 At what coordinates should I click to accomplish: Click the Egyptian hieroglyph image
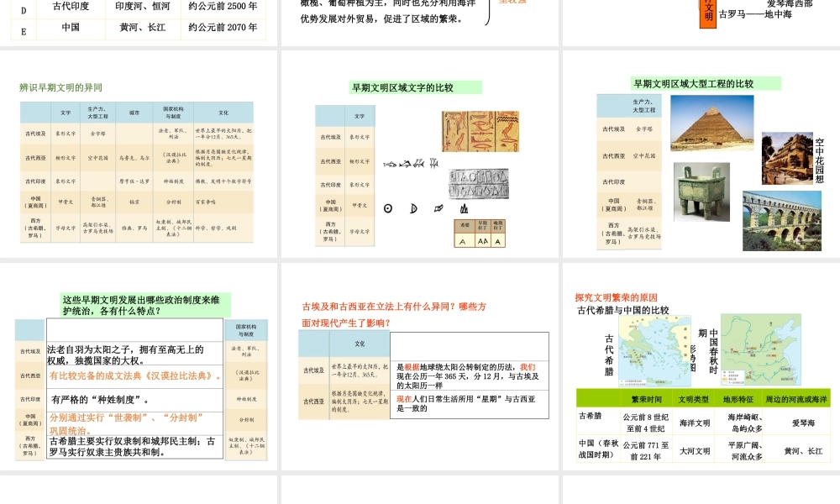click(x=480, y=131)
